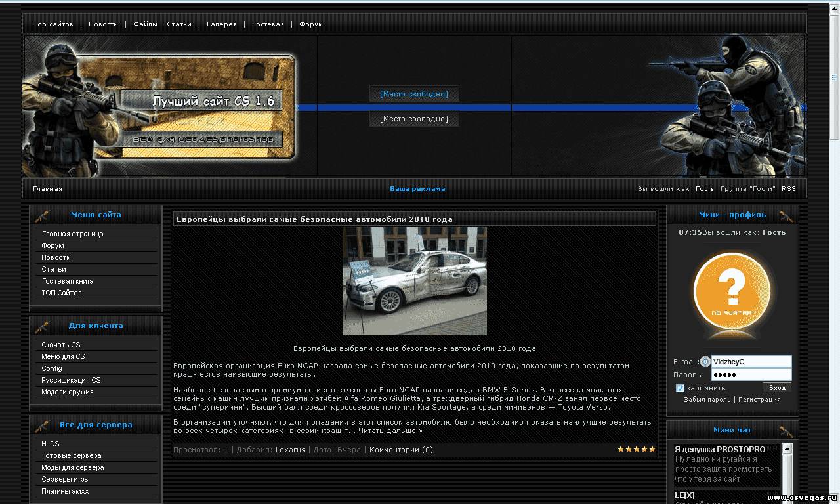Click the mini chat scrollbar up arrow
The width and height of the screenshot is (840, 504).
pyautogui.click(x=787, y=449)
